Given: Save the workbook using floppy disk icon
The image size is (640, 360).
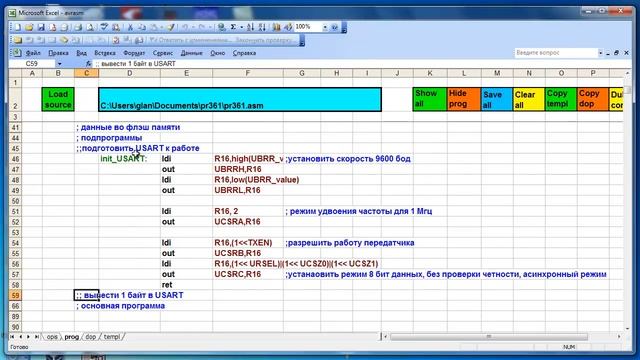Looking at the screenshot, I should tap(41, 27).
